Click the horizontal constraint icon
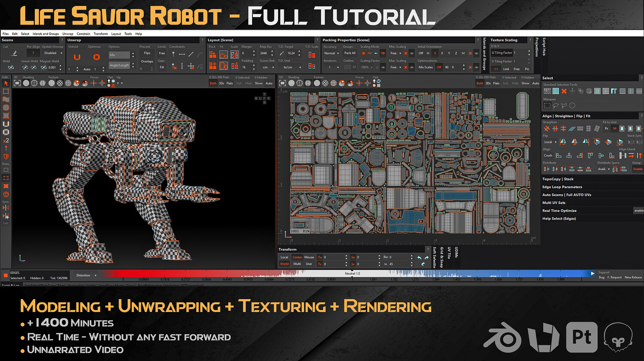The width and height of the screenshot is (644, 361). point(182,54)
